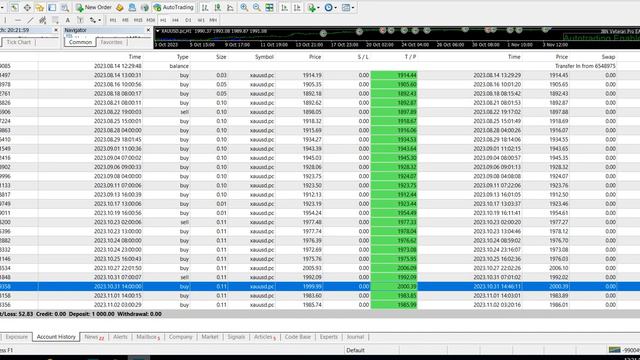Open the Periods clock icon
This screenshot has width=640, height=360.
(x=329, y=8)
